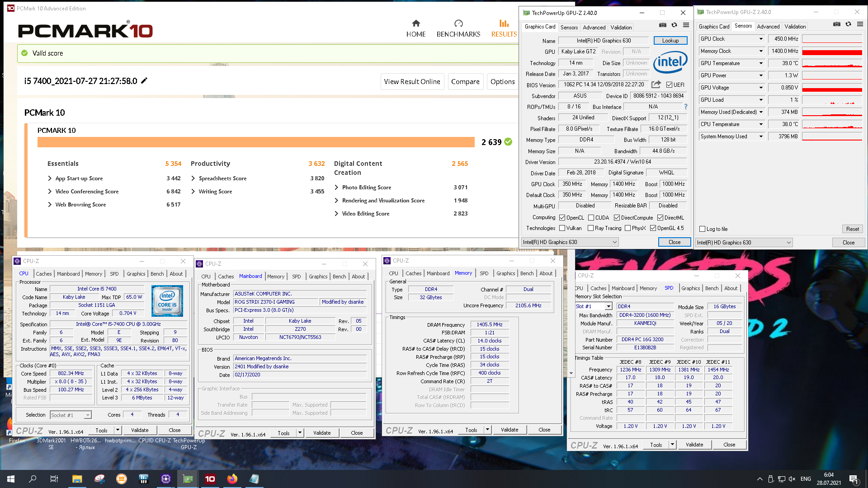Click the Options button in PCMark 10
868x488 pixels.
(x=503, y=82)
